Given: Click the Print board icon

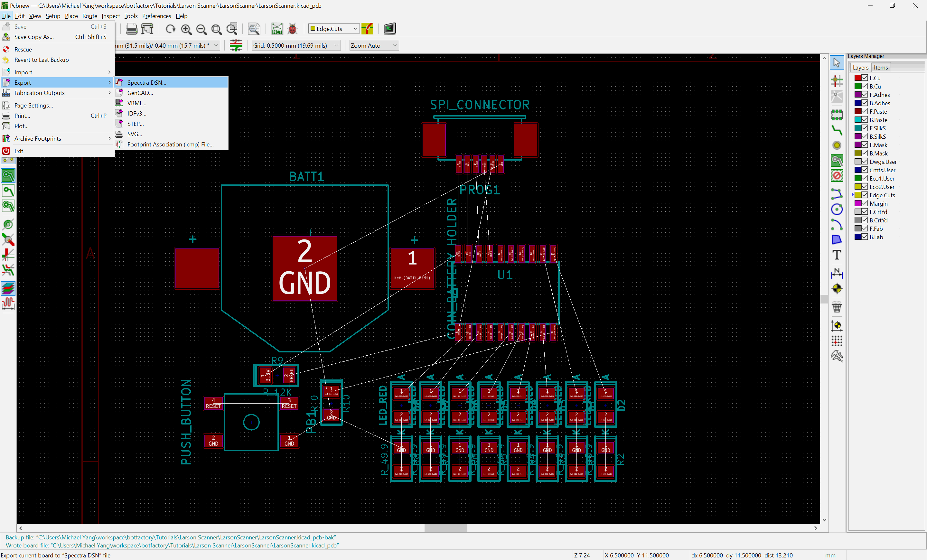Looking at the screenshot, I should click(x=132, y=29).
